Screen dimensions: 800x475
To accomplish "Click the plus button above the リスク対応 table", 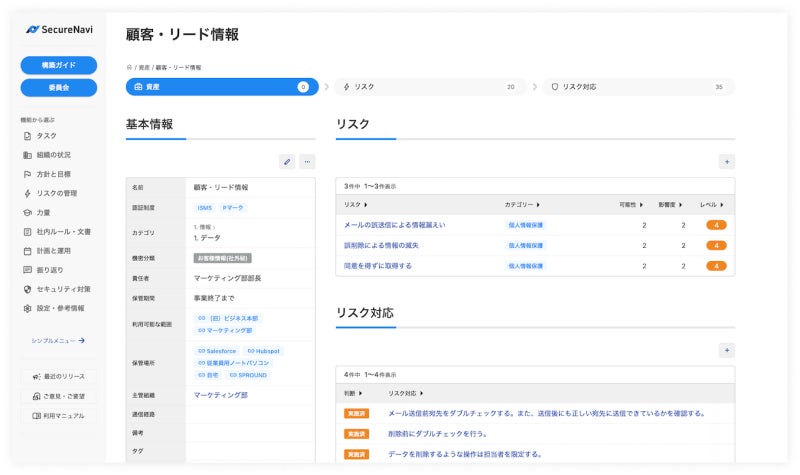I will pyautogui.click(x=727, y=350).
